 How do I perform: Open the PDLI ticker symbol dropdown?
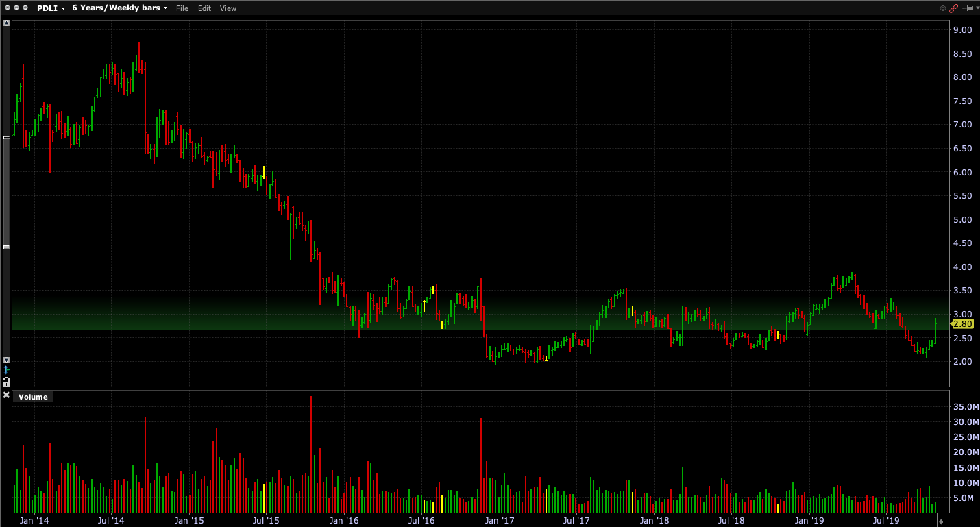click(x=51, y=8)
